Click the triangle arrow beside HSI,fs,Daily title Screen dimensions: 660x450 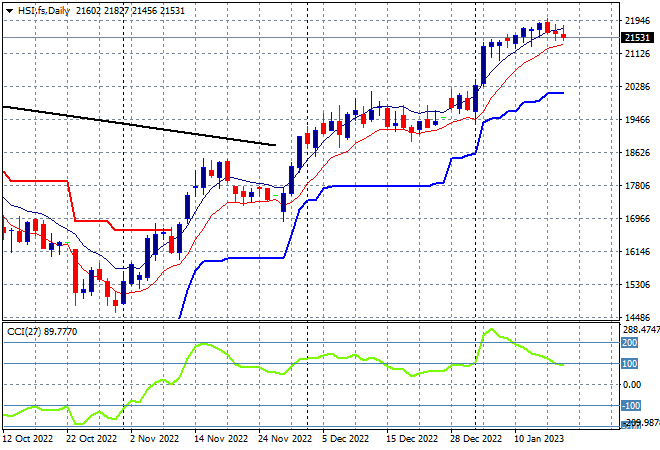pyautogui.click(x=9, y=11)
